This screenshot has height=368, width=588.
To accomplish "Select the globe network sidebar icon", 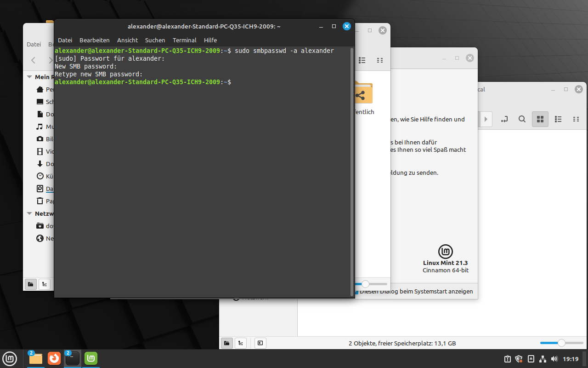I will coord(40,238).
